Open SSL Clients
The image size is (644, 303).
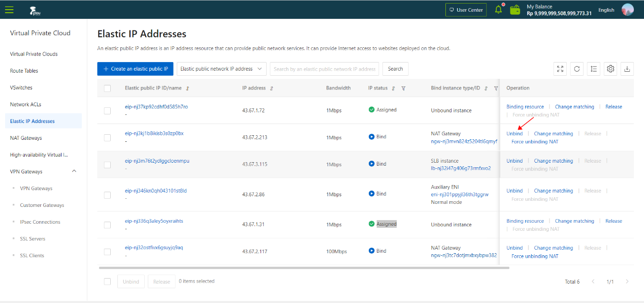pos(32,255)
